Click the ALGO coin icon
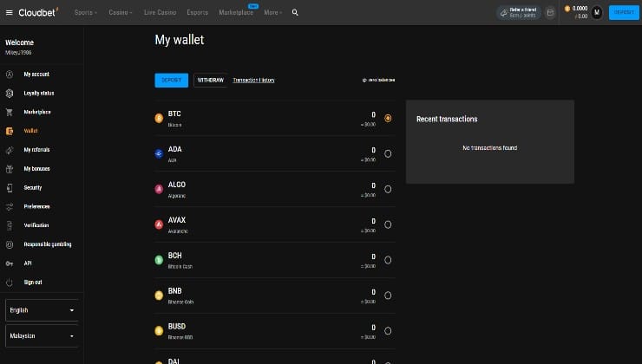This screenshot has width=642, height=364. [159, 189]
